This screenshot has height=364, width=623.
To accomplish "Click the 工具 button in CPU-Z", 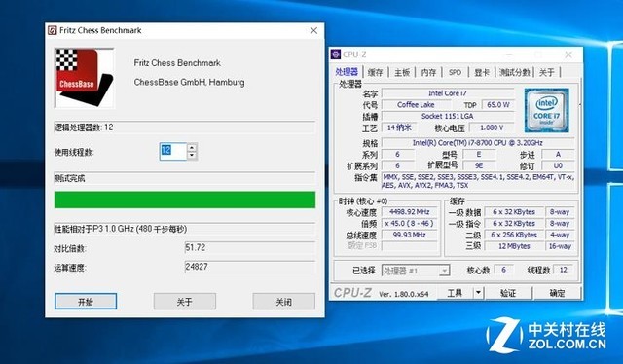I will [455, 293].
